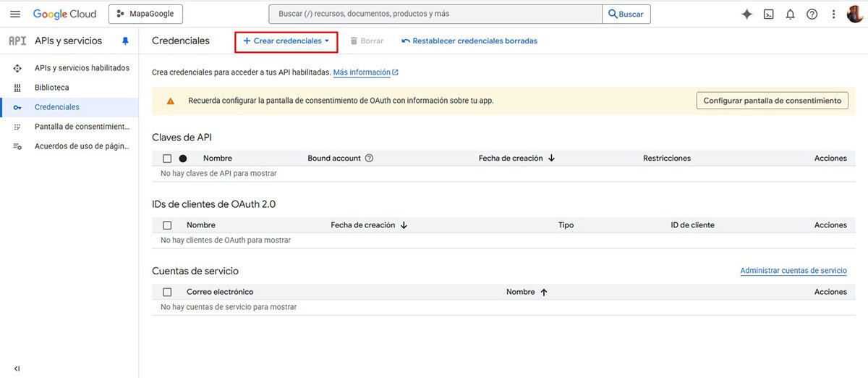Viewport: 868px width, 378px height.
Task: Click the black status dot column header
Action: tap(183, 159)
